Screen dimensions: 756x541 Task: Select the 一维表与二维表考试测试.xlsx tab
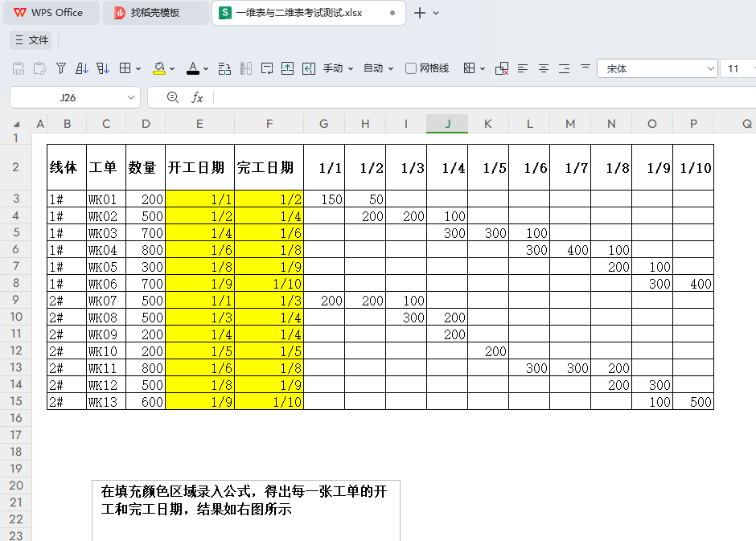click(309, 13)
